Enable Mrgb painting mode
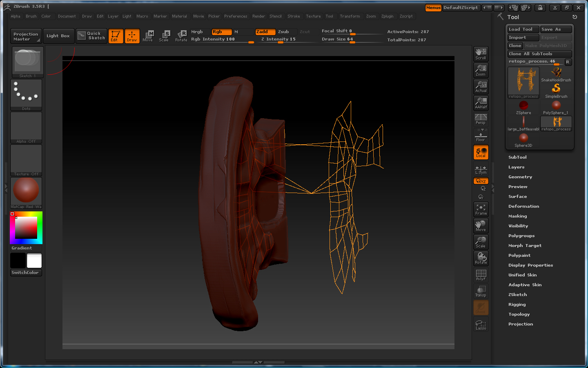588x368 pixels. [x=197, y=31]
